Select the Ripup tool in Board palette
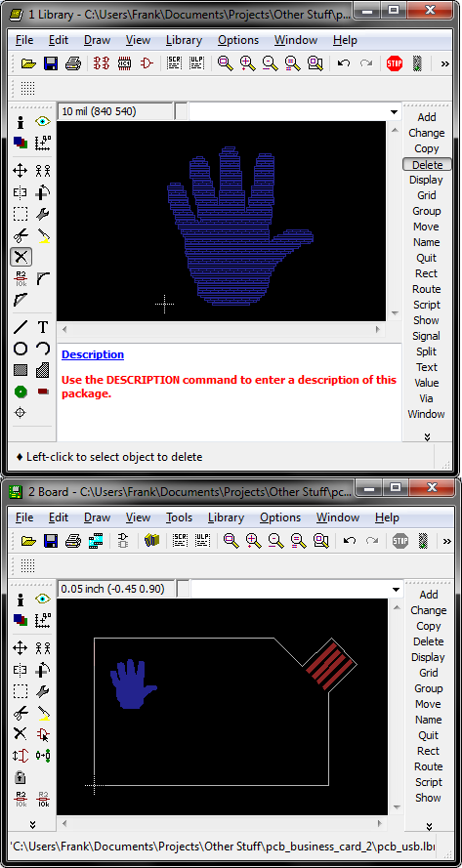Viewport: 462px width, 868px height. (x=43, y=713)
